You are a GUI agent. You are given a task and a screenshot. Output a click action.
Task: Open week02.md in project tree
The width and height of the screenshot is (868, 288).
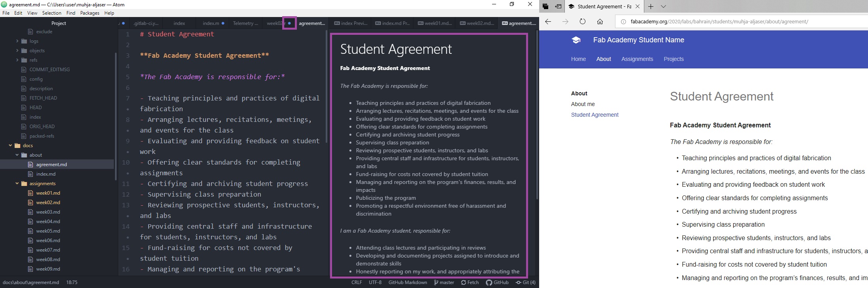48,203
